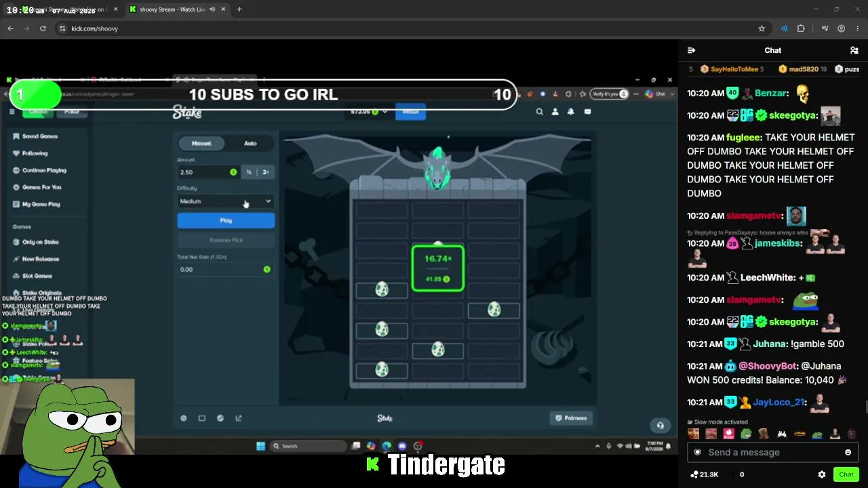Open Chrome media controls icon
868x488 pixels.
pyautogui.click(x=825, y=28)
